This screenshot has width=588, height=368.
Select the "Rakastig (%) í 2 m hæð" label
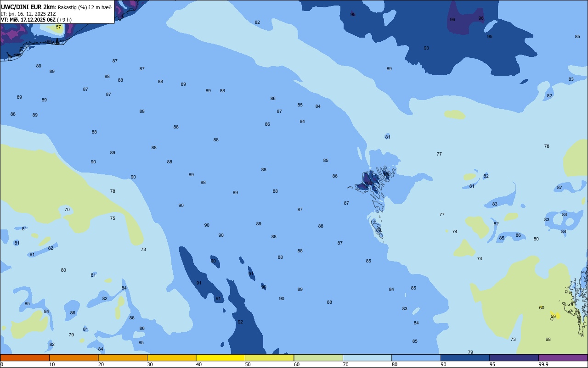(85, 7)
